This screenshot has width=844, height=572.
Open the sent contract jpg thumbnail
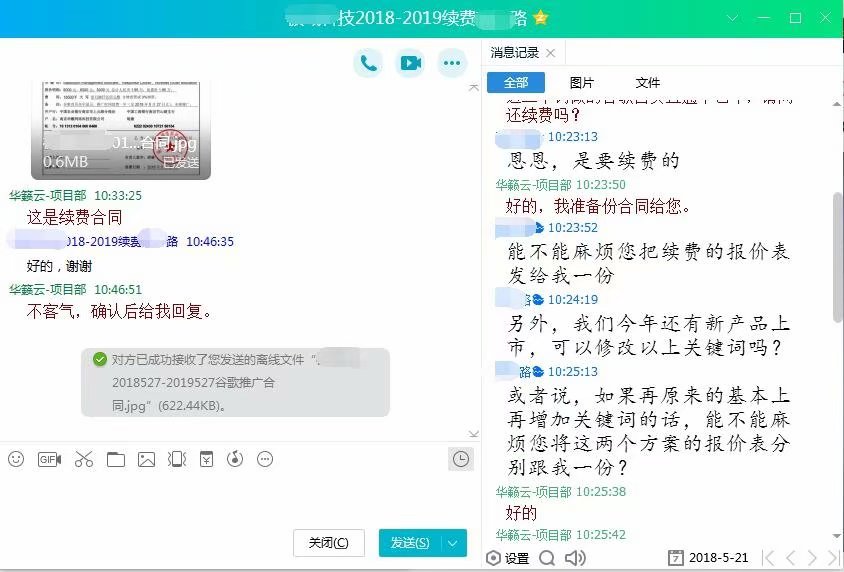click(x=121, y=129)
